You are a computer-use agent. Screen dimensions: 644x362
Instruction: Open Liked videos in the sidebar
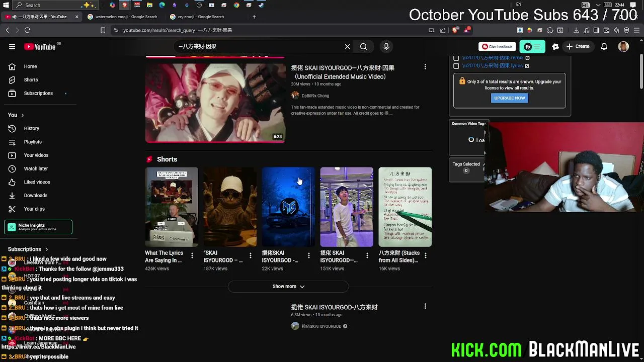coord(38,182)
